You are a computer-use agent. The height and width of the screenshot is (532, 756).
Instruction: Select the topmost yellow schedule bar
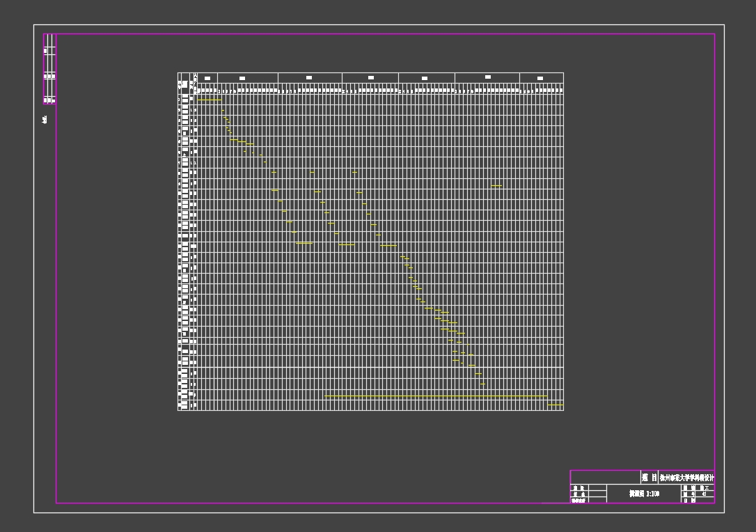[x=209, y=100]
